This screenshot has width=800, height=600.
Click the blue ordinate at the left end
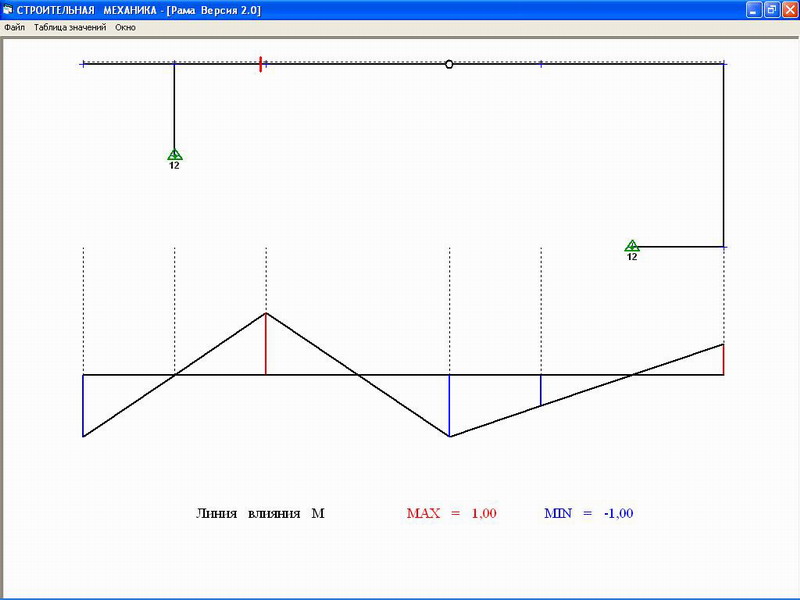(x=83, y=406)
